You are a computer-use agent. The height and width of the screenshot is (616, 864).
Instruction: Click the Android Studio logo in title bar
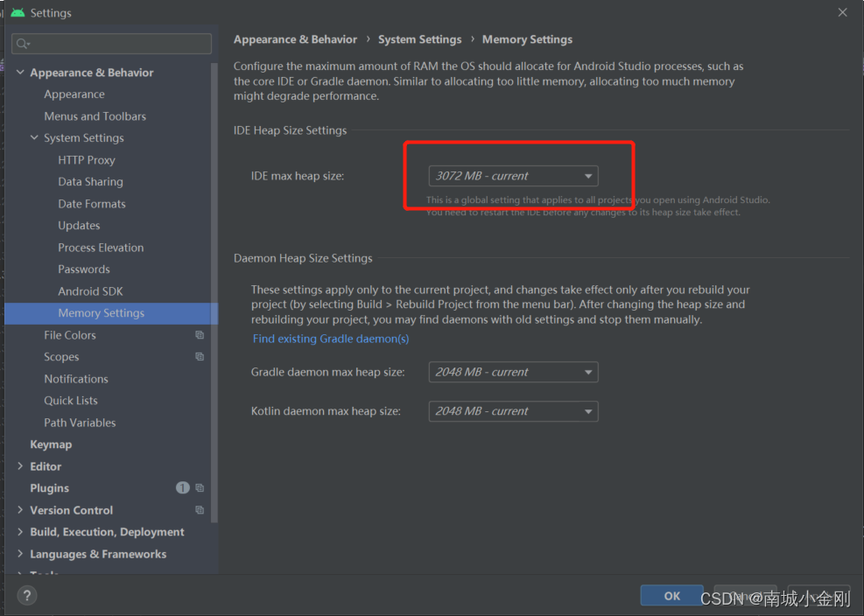pyautogui.click(x=18, y=12)
